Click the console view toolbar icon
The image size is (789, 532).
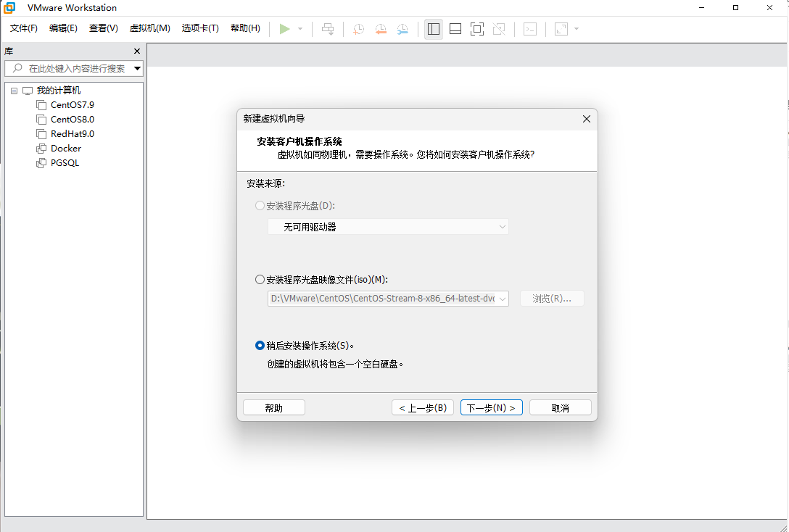530,29
